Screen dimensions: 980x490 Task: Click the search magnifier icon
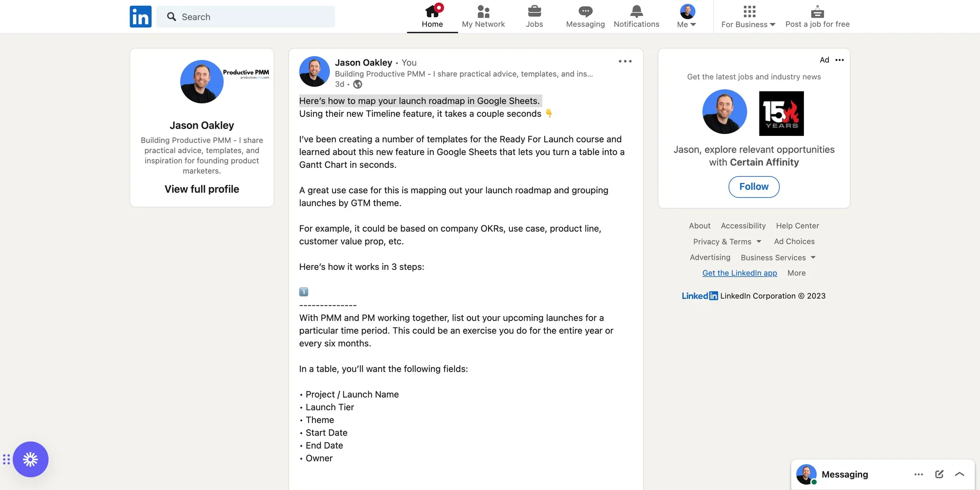coord(171,17)
